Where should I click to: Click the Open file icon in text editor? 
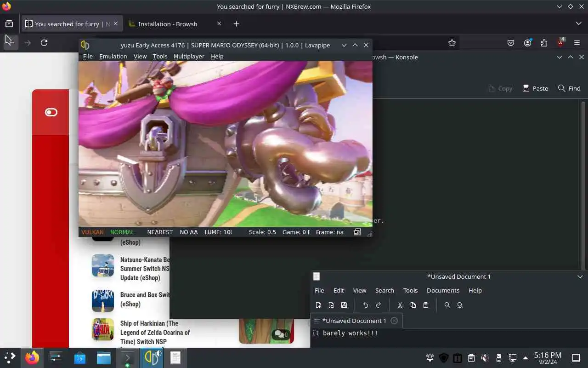[331, 305]
